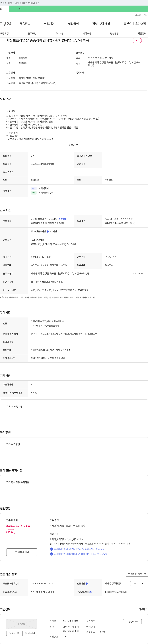Click the 로그인 link
Viewport: 148px width, 644px height.
138,15
